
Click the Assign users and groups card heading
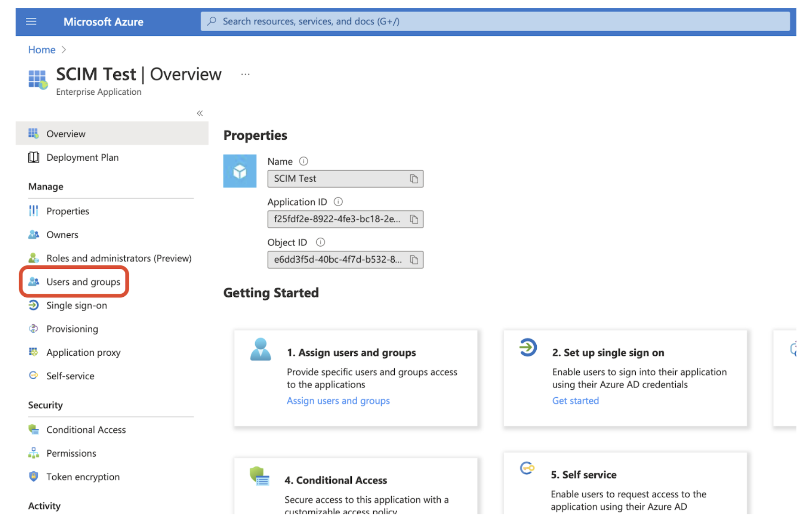point(351,353)
